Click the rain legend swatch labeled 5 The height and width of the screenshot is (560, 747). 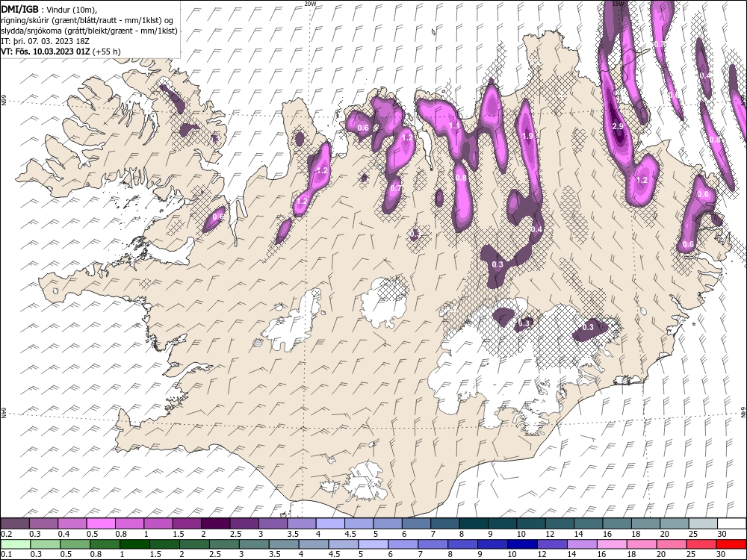coord(373,544)
